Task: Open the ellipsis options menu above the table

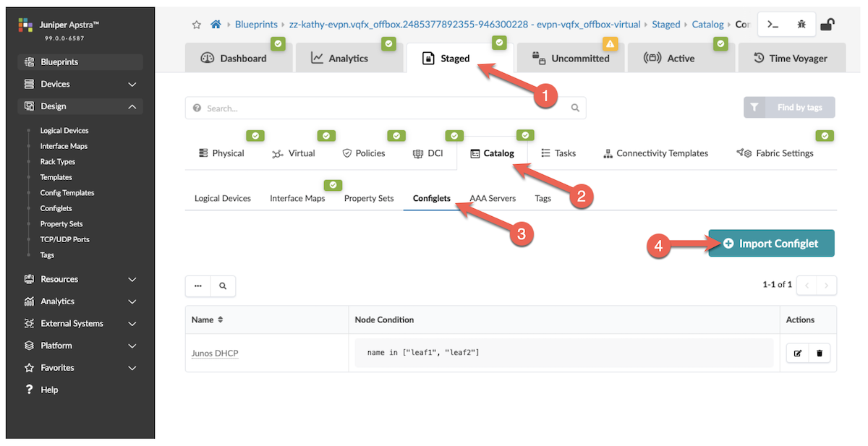Action: click(x=197, y=286)
